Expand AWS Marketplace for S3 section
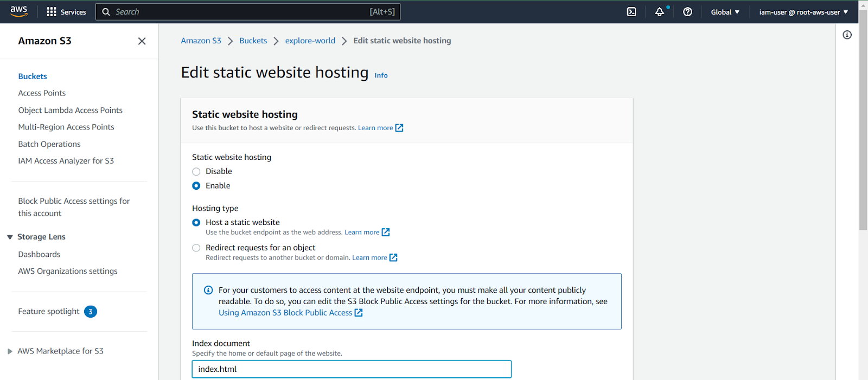868x380 pixels. coord(10,351)
